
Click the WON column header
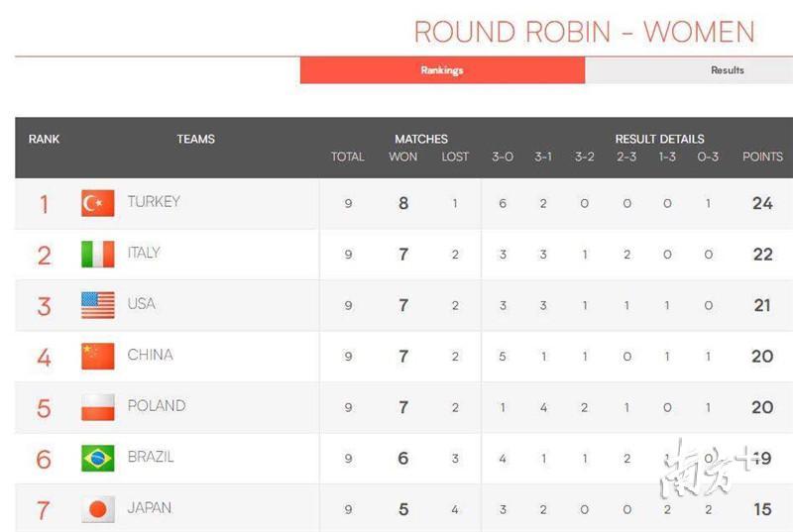(403, 157)
